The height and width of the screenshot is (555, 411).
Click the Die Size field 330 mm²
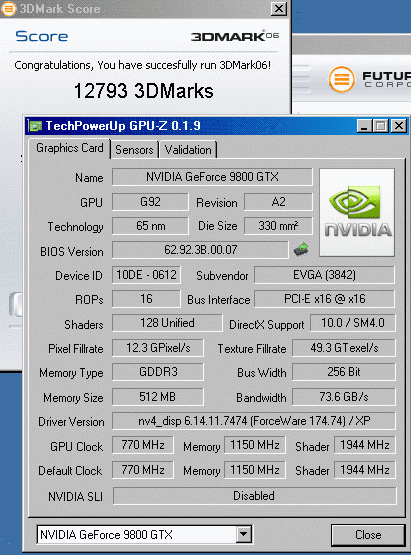tap(278, 226)
